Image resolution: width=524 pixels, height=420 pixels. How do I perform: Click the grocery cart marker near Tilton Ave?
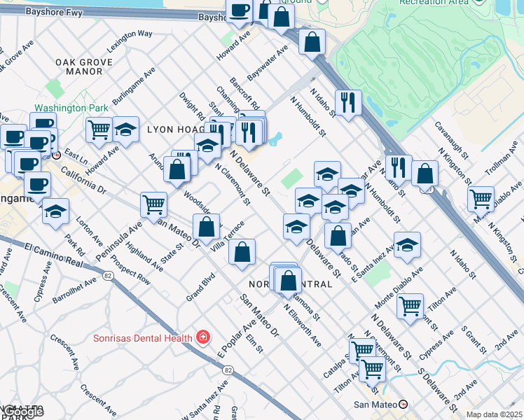click(371, 367)
